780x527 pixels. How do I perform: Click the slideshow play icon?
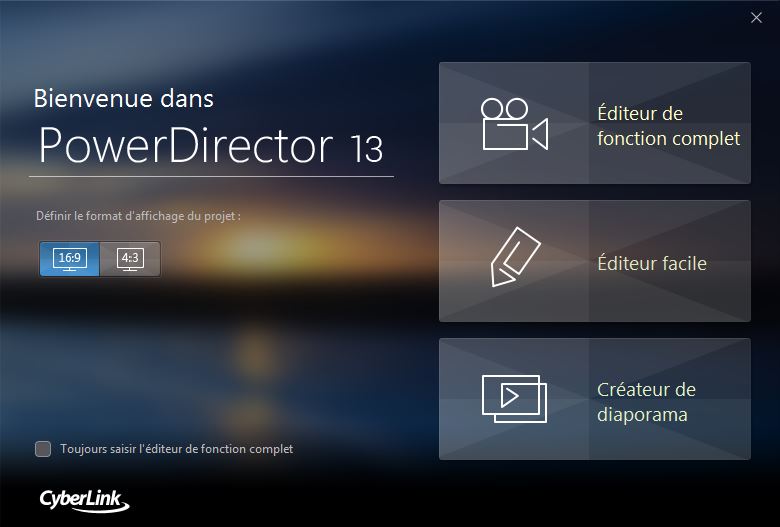tap(514, 399)
